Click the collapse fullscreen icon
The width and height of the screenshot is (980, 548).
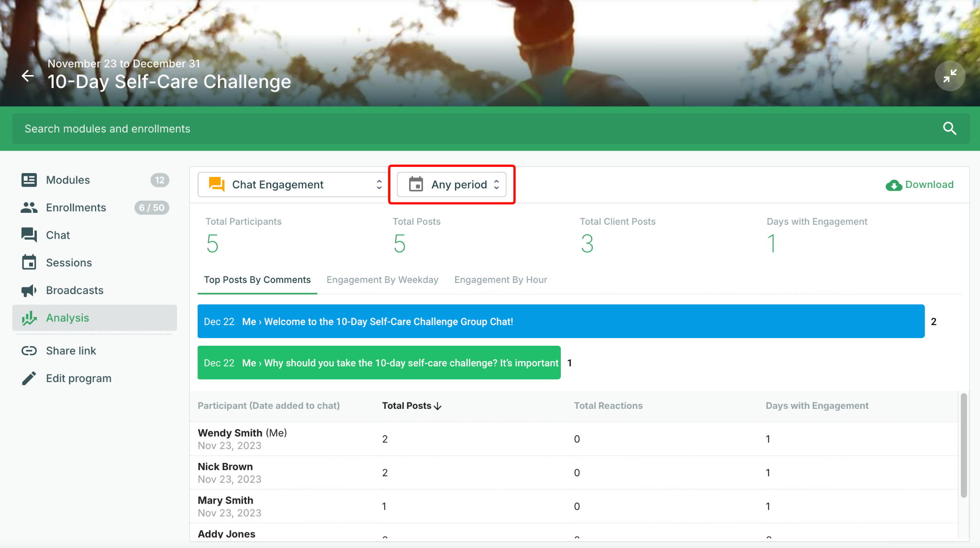950,76
